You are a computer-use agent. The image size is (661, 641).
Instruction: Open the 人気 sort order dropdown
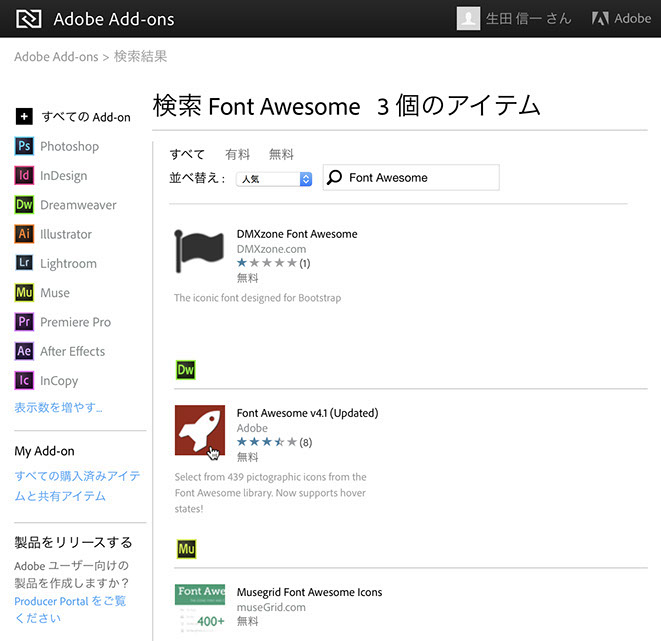point(274,179)
